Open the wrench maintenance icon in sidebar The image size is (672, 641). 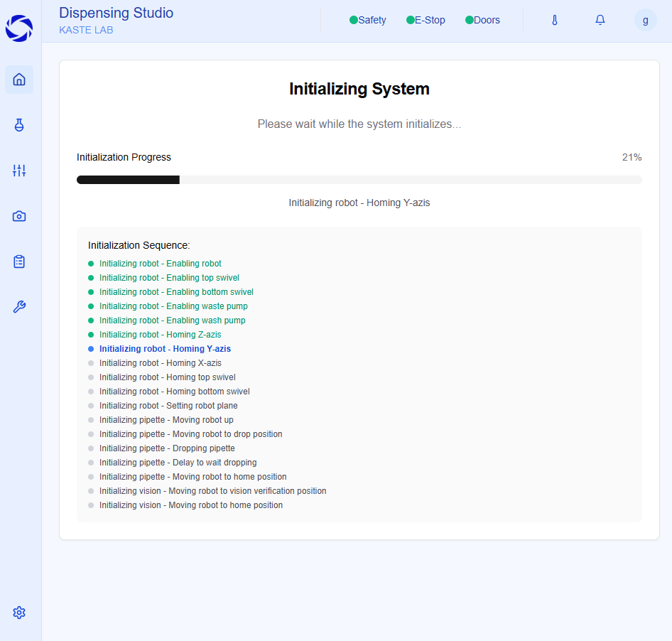[x=19, y=307]
